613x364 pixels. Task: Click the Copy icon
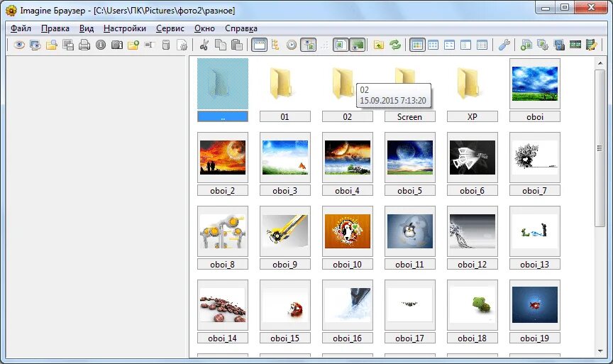(221, 45)
